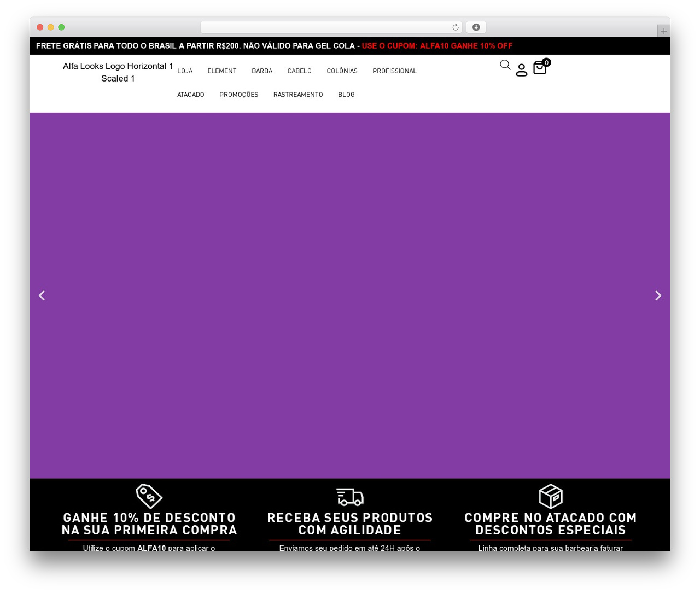Advance slider with right arrow
This screenshot has height=593, width=700.
658,295
